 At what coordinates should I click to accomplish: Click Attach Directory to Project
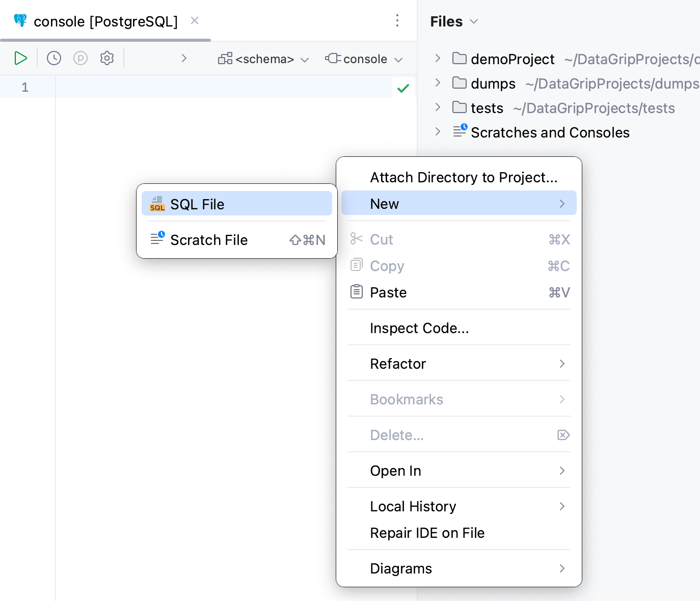464,177
